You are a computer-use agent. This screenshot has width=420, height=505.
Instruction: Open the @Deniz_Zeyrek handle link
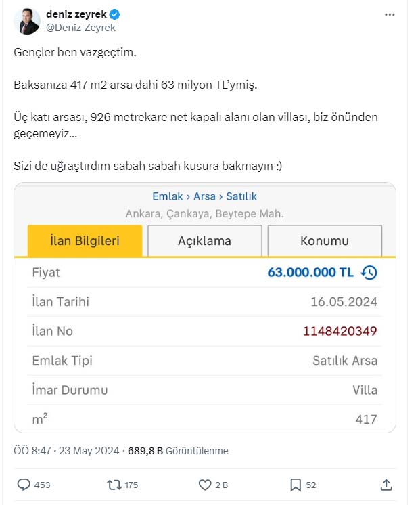pyautogui.click(x=80, y=28)
